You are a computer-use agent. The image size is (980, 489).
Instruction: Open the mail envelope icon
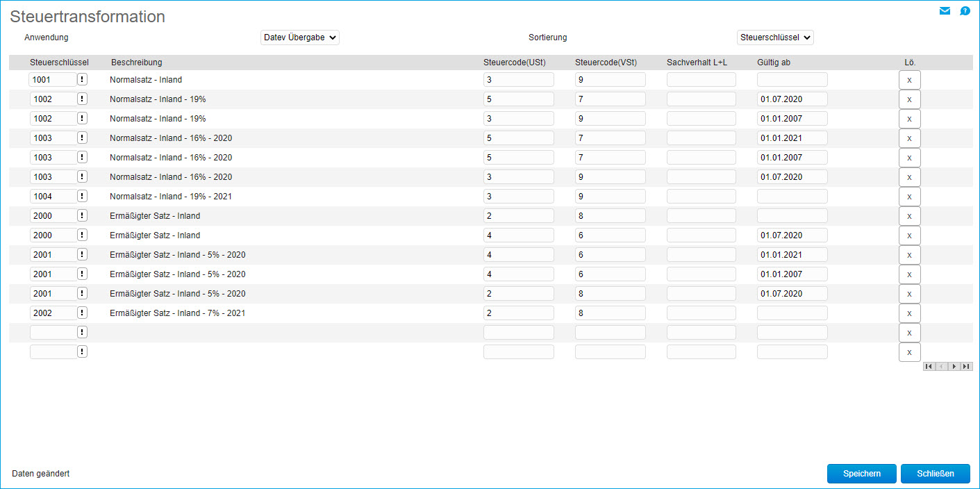click(x=945, y=11)
